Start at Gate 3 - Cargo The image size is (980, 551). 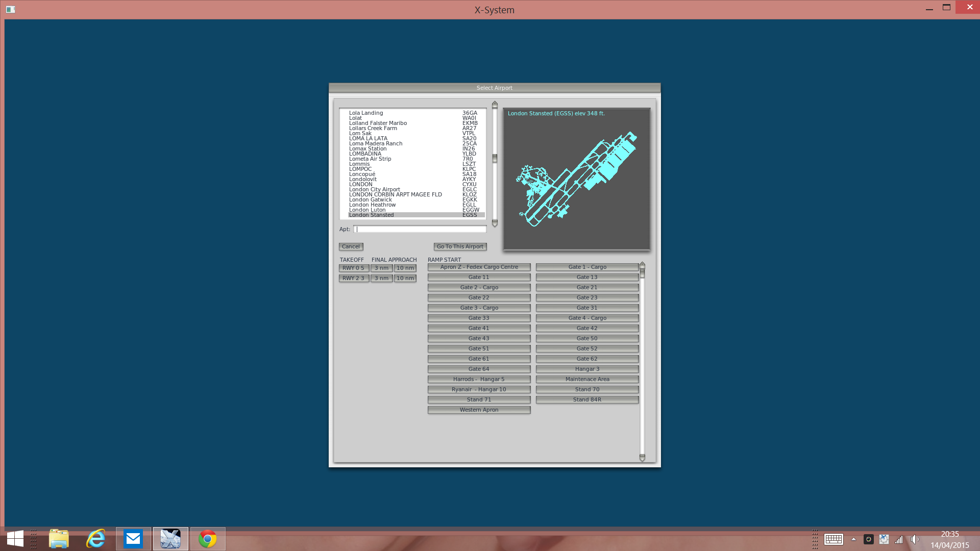479,308
